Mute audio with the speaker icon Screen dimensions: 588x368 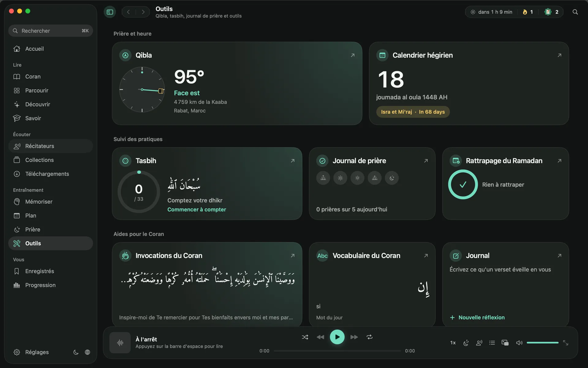[x=519, y=343]
